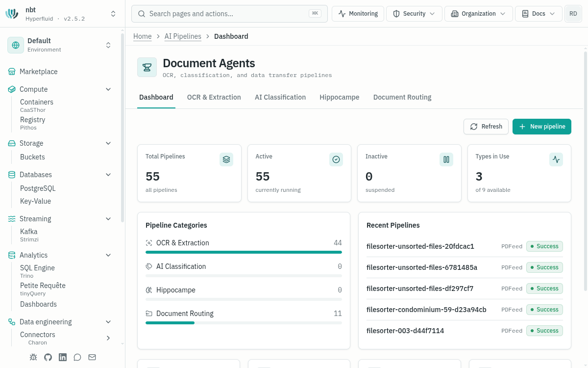Open the email envelope icon in the sidebar footer

[x=92, y=357]
